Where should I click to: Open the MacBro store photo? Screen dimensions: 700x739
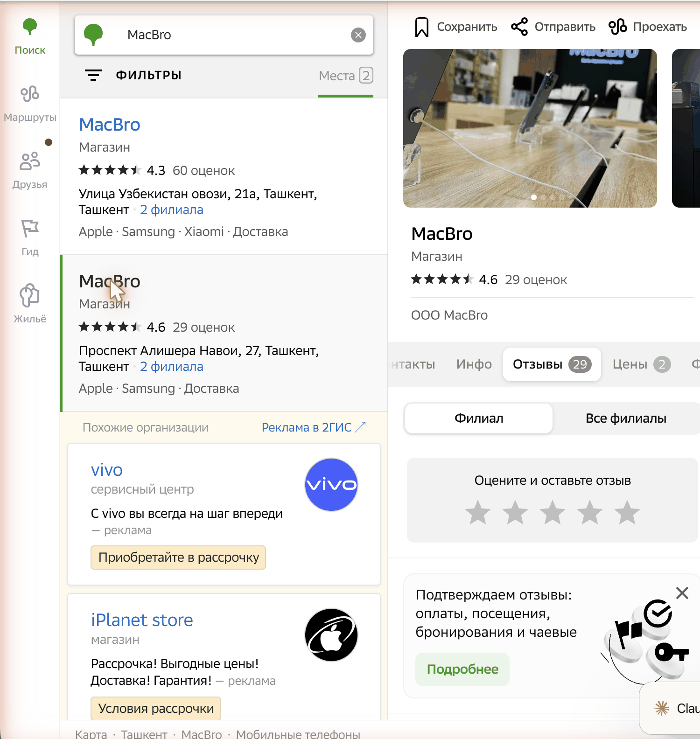coord(530,128)
